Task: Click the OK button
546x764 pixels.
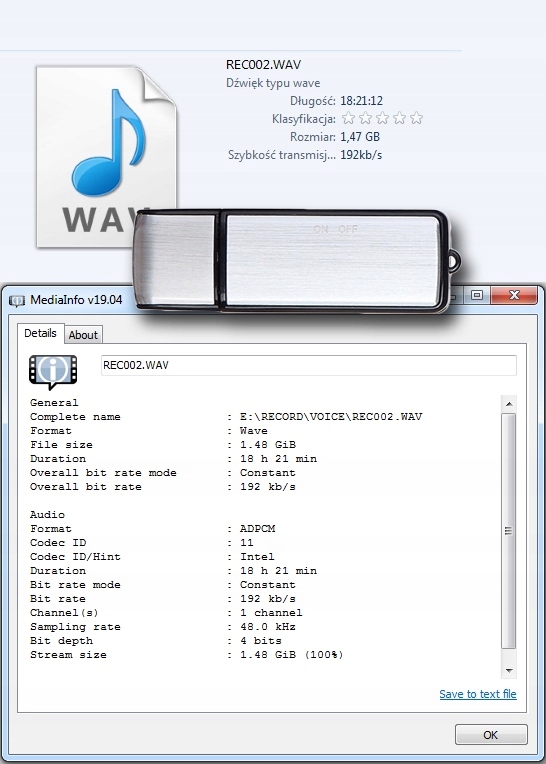Action: 491,734
